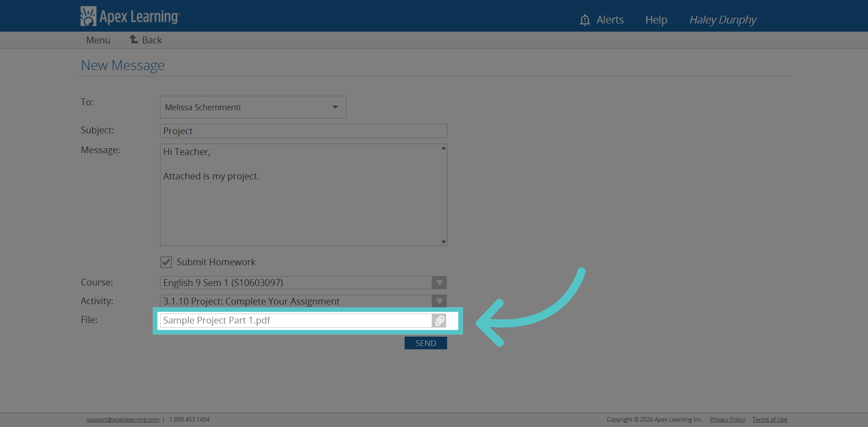The height and width of the screenshot is (427, 868).
Task: Uncheck the Submit Homework checkbox
Action: click(x=166, y=262)
